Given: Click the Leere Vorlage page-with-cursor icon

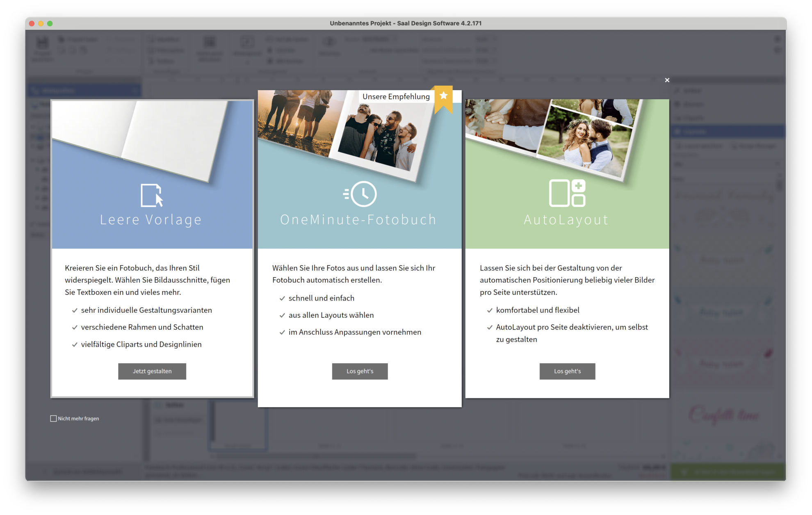Looking at the screenshot, I should tap(152, 195).
